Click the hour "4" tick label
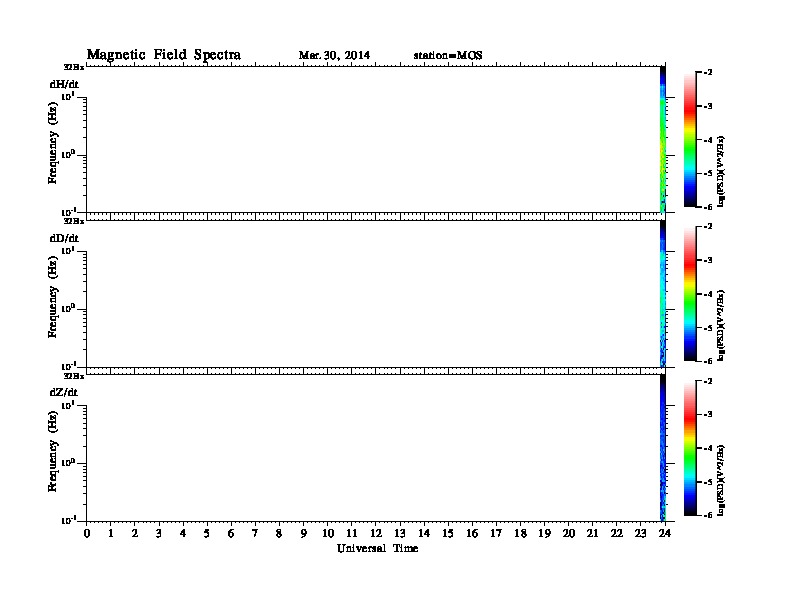Viewport: 792px width, 612px height. point(183,533)
